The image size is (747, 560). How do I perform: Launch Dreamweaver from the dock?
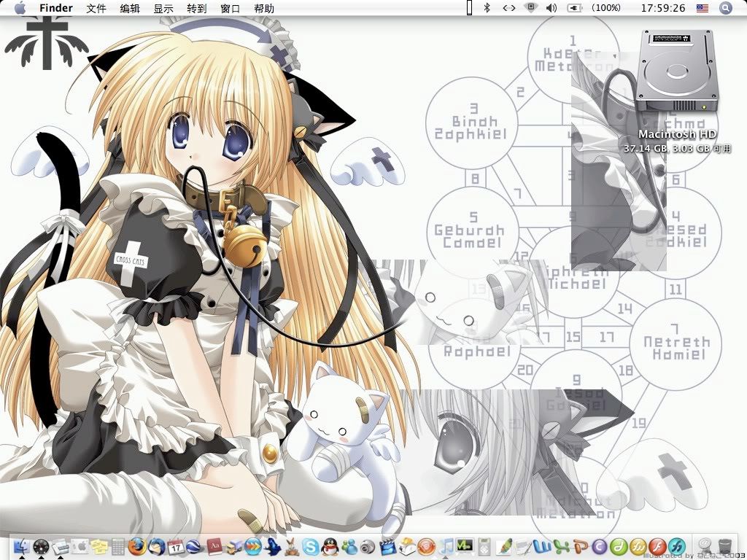619,546
